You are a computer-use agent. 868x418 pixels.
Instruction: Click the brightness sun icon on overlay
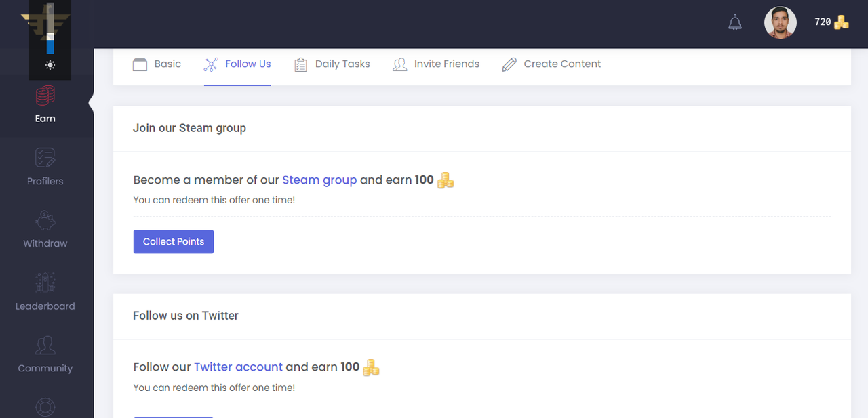tap(50, 65)
